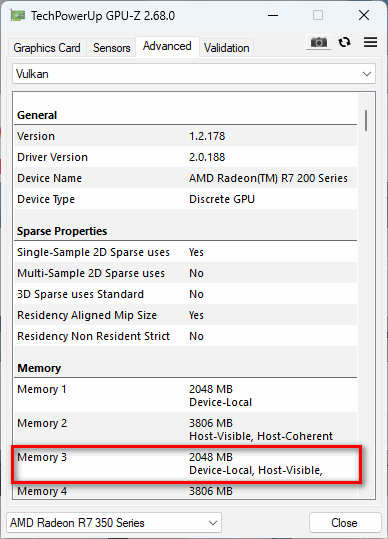The height and width of the screenshot is (539, 388).
Task: Open the hamburger menu icon
Action: click(x=370, y=42)
